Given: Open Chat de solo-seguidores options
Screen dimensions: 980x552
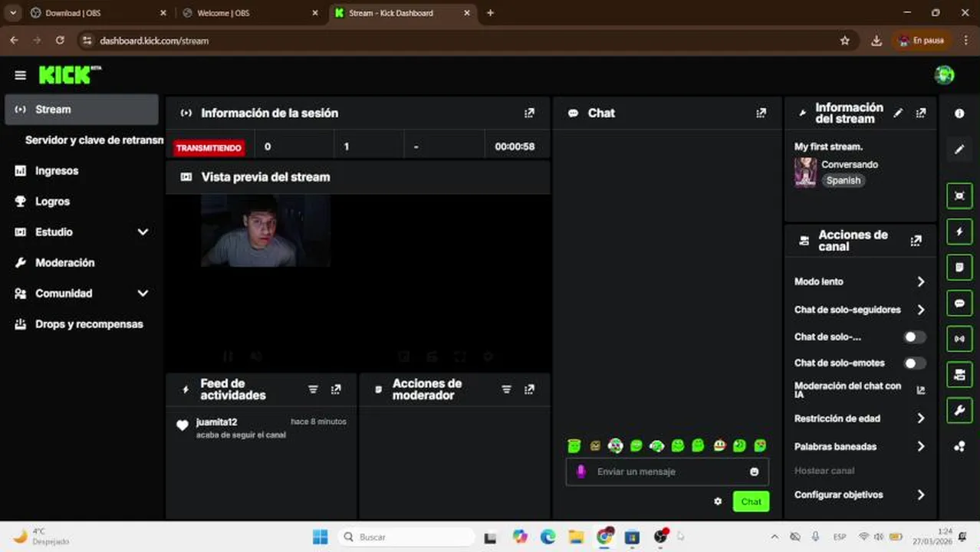Looking at the screenshot, I should tap(860, 310).
